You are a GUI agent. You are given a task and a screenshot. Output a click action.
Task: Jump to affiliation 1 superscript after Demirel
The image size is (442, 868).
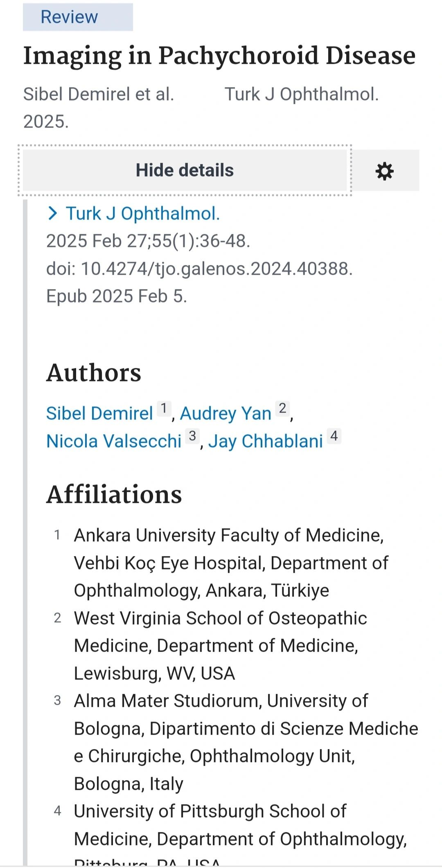pyautogui.click(x=164, y=408)
